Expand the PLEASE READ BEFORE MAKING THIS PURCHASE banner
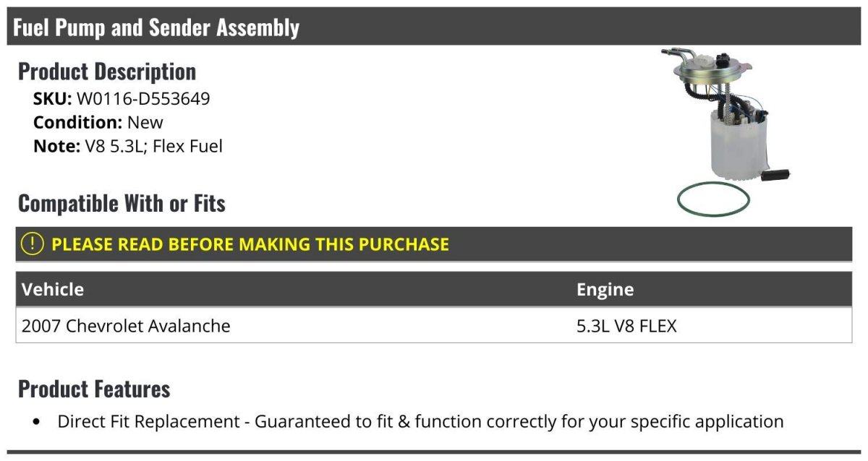868x461 pixels. click(434, 244)
